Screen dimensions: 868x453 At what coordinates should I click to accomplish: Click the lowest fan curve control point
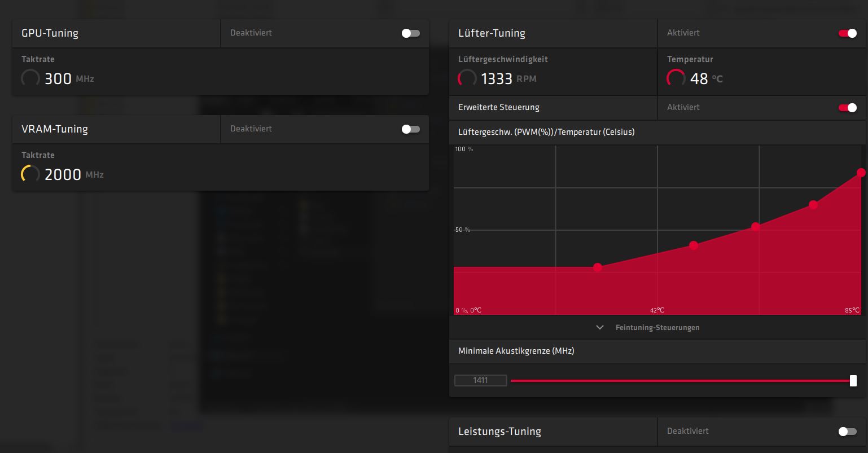click(x=598, y=267)
